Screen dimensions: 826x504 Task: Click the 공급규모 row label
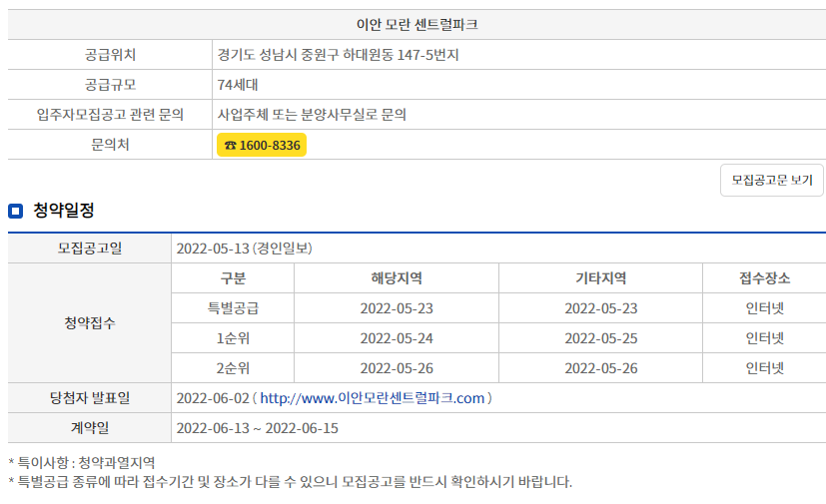(x=110, y=85)
